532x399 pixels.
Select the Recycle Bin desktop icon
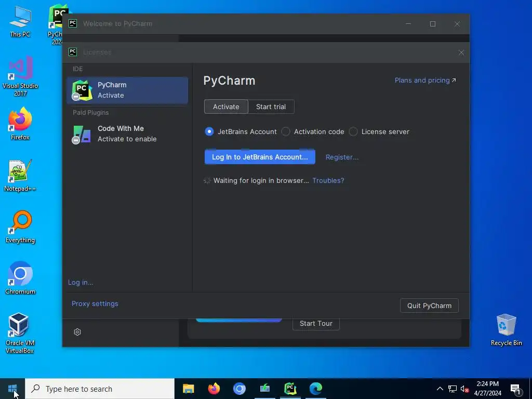click(x=506, y=330)
